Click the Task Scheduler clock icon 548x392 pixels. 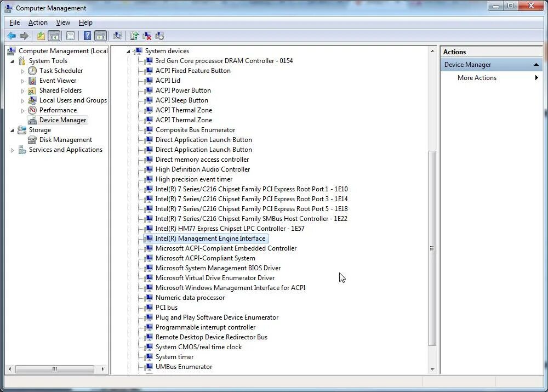click(x=32, y=71)
